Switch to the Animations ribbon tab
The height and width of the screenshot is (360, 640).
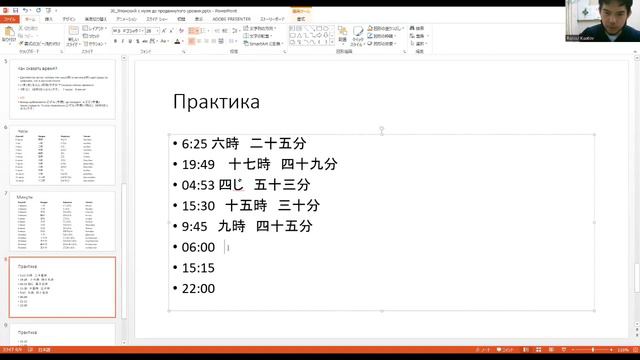(127, 19)
